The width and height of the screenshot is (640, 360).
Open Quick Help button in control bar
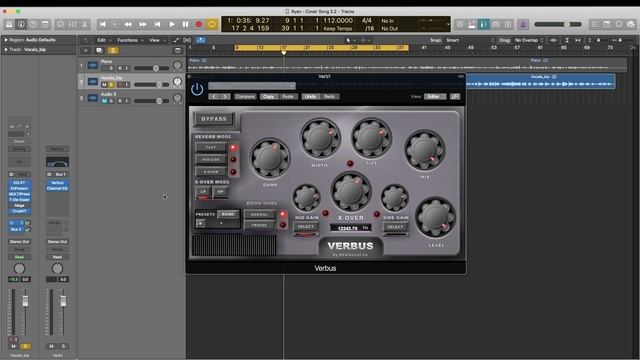click(33, 24)
